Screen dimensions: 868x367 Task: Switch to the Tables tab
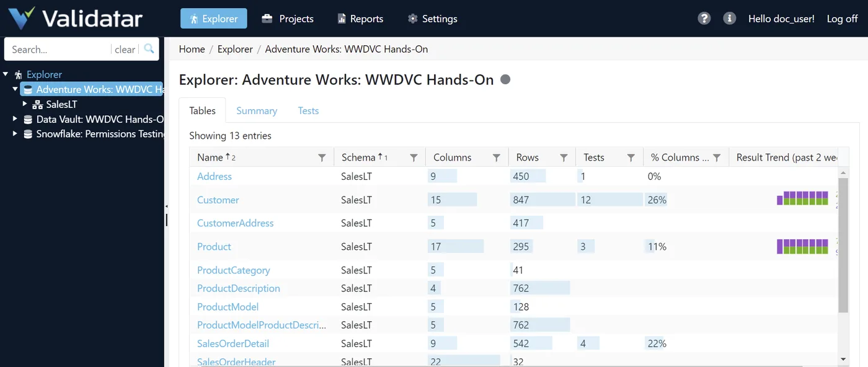click(x=203, y=110)
